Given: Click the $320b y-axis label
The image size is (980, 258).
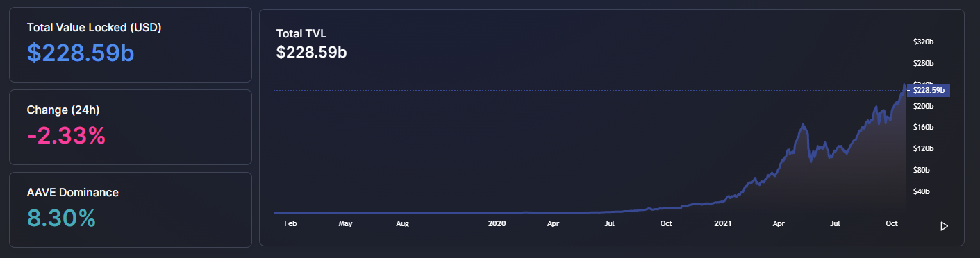Looking at the screenshot, I should (x=923, y=42).
